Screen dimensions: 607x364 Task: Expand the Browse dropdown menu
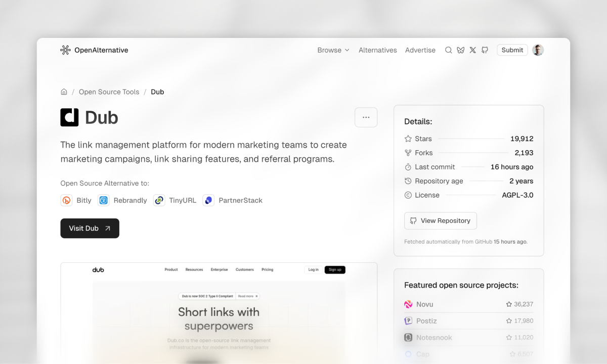pos(333,50)
